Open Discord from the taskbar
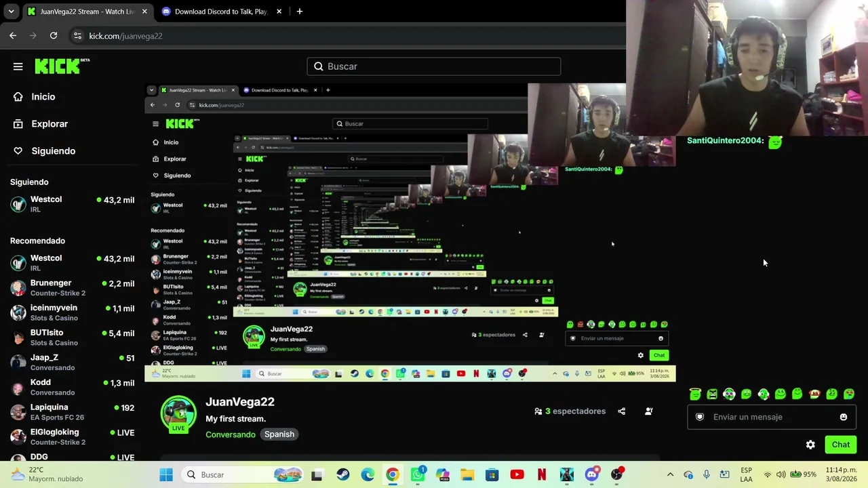Viewport: 868px width, 488px height. (592, 474)
